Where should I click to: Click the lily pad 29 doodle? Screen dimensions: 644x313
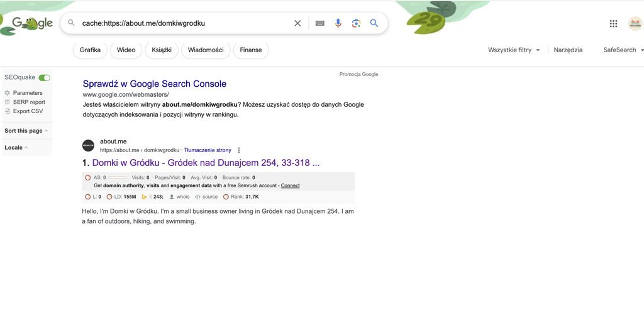[426, 23]
